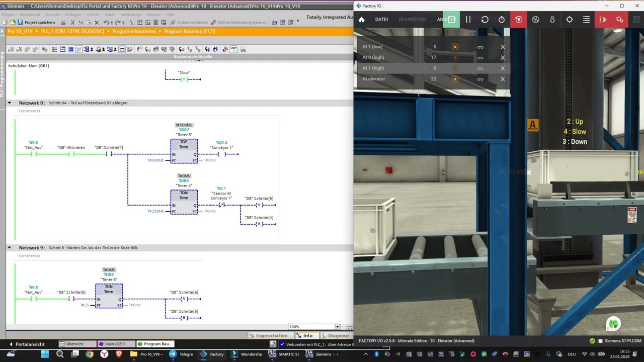644x362 pixels.
Task: Click the print icon in TIA toolbar
Action: point(63,23)
